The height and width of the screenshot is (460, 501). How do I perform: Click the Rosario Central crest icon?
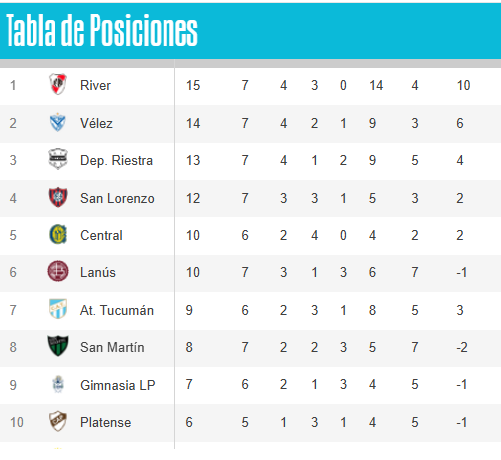(58, 234)
